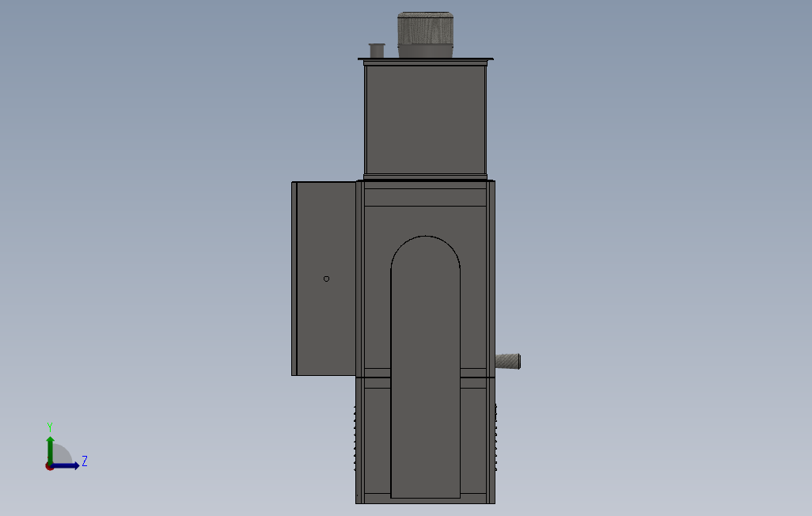This screenshot has width=812, height=516.
Task: Select the upper rectangular housing face
Action: click(x=425, y=120)
